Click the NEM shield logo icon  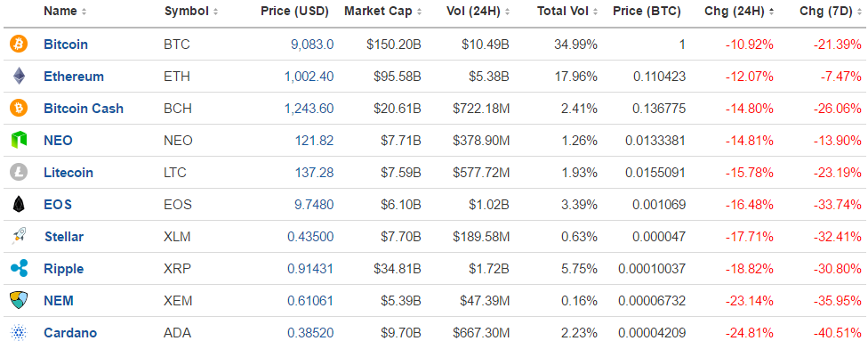click(19, 301)
